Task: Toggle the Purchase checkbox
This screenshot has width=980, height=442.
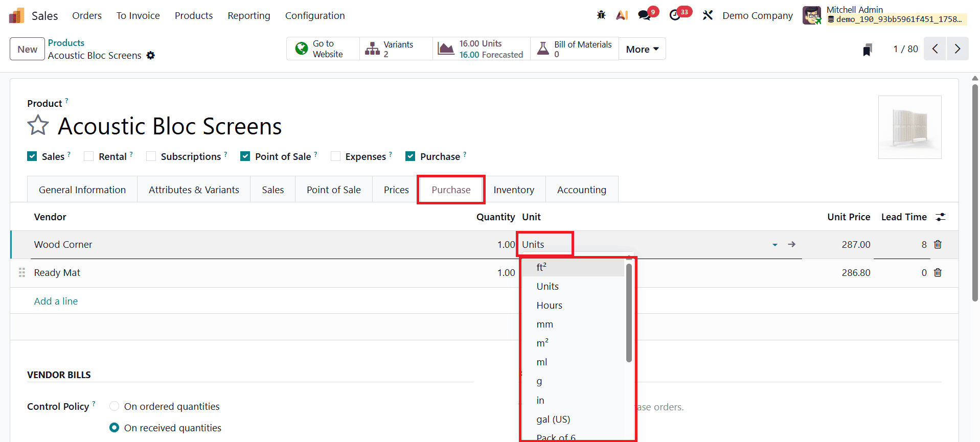Action: [x=410, y=156]
